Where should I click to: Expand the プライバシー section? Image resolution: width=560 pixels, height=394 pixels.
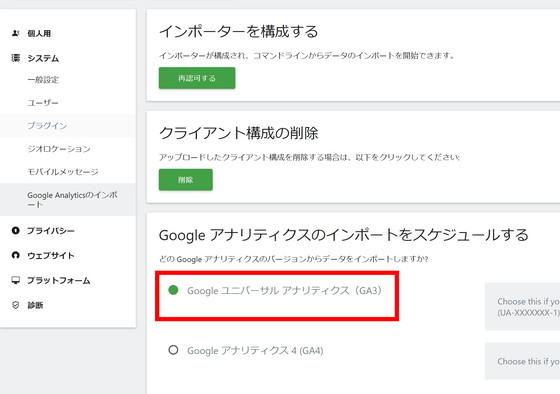pyautogui.click(x=51, y=231)
